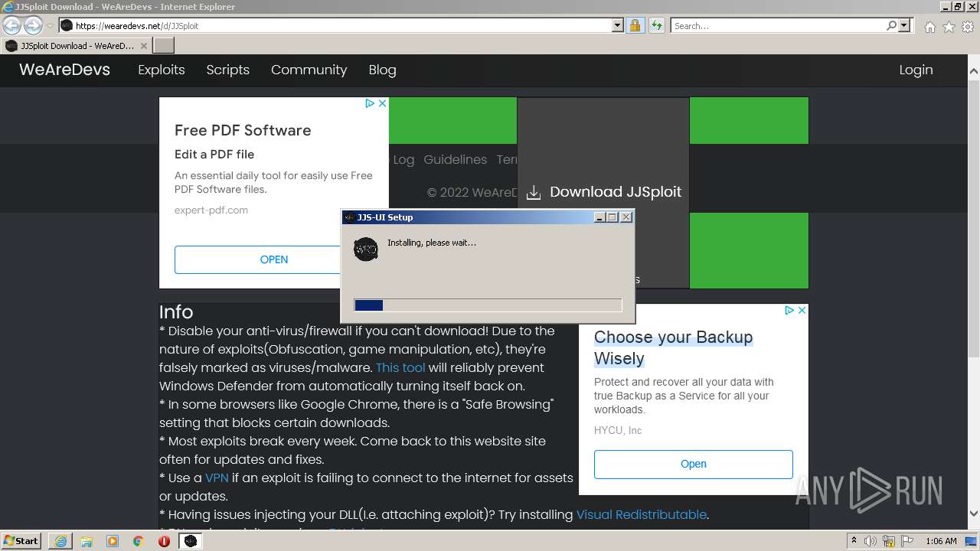Open a new blank tab
Screen dimensions: 980x551
click(164, 46)
